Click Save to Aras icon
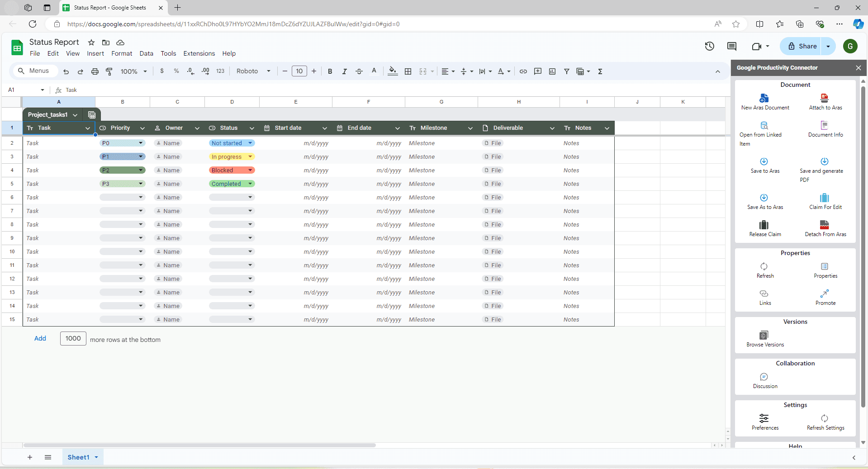Image resolution: width=868 pixels, height=469 pixels. 764,161
